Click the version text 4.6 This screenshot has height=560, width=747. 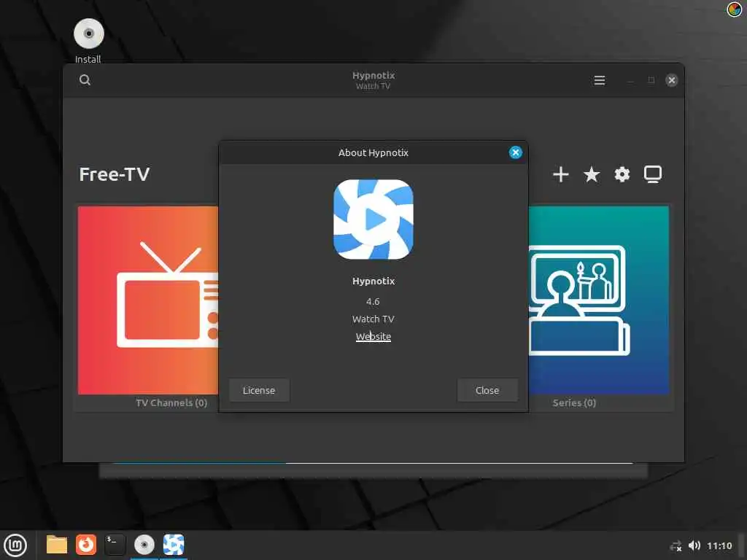coord(373,301)
